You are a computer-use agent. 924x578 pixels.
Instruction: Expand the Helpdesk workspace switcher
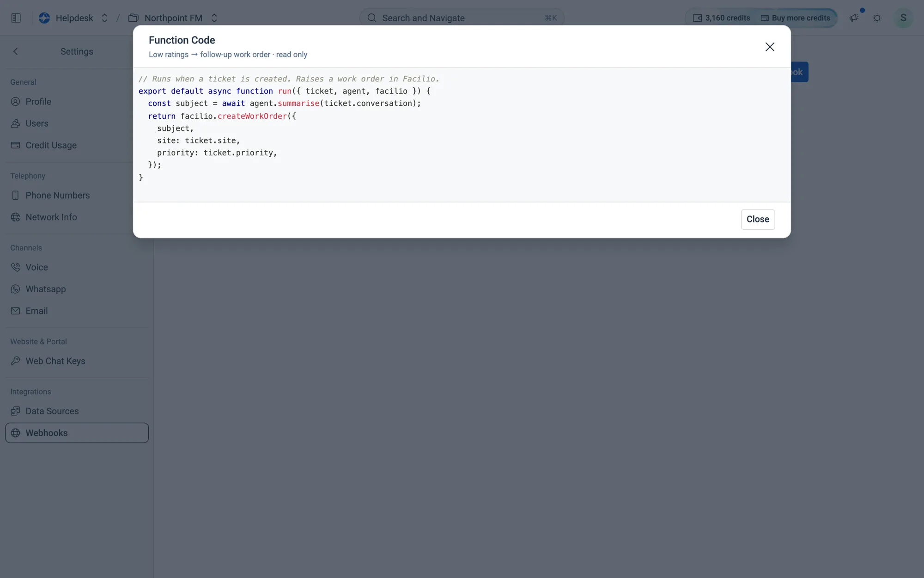tap(104, 18)
